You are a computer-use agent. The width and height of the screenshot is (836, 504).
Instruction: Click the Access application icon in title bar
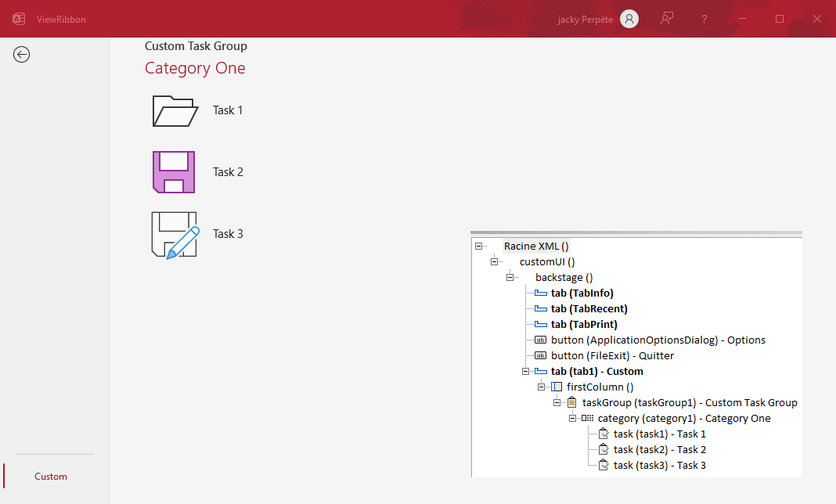click(x=19, y=19)
